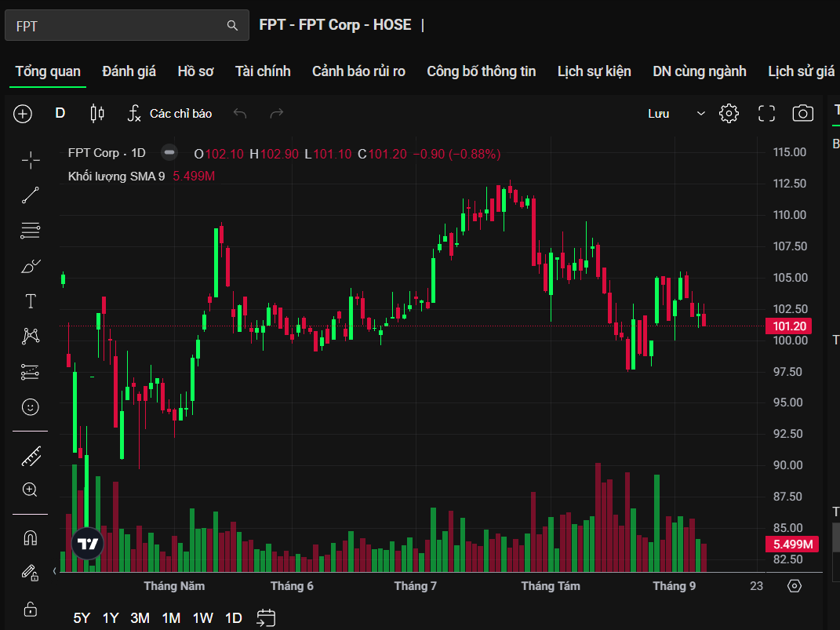Click the Tháng Năm time axis label

point(174,586)
